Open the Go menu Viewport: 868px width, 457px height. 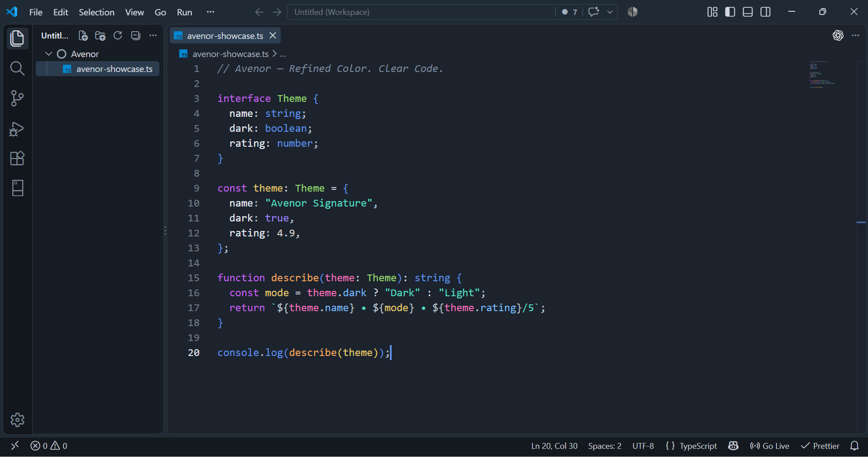[160, 12]
